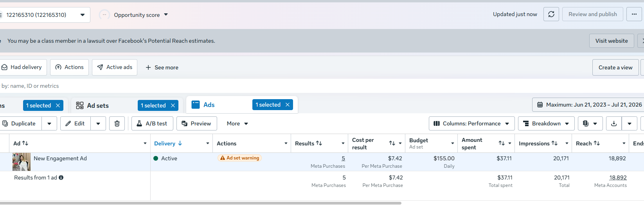
Task: Click Visit website button
Action: pos(612,41)
